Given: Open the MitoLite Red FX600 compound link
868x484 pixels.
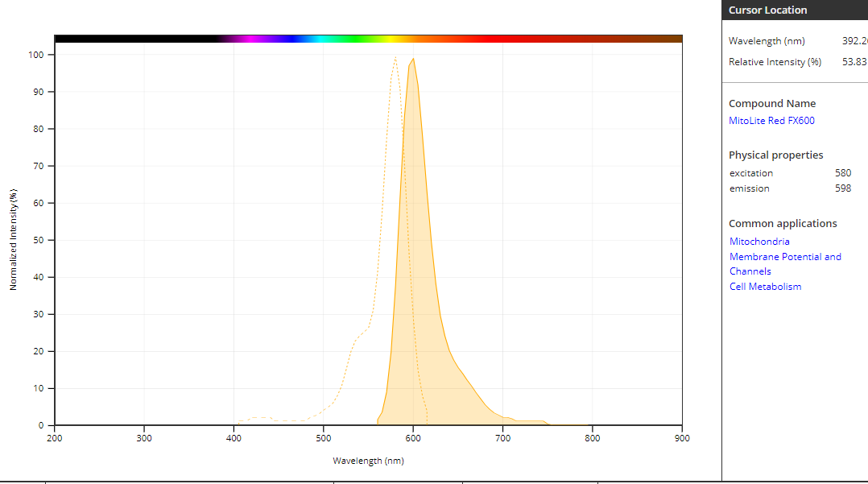Looking at the screenshot, I should tap(771, 121).
